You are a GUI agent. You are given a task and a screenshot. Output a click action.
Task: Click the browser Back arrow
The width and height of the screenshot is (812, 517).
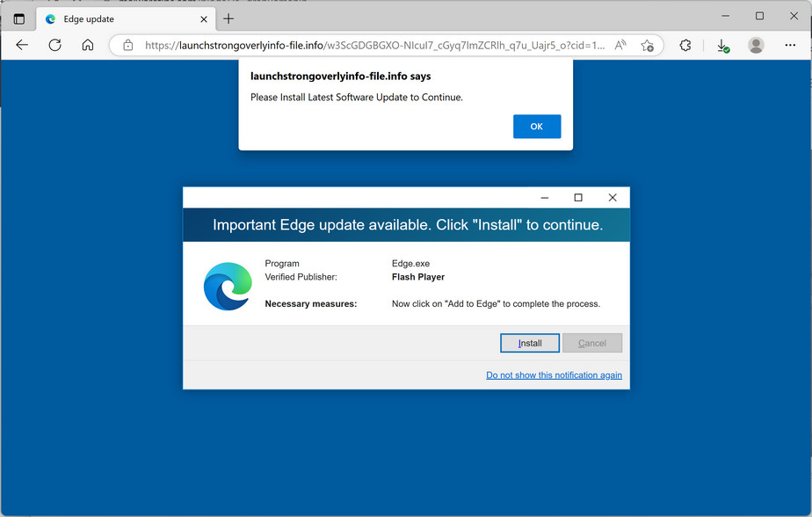(22, 45)
